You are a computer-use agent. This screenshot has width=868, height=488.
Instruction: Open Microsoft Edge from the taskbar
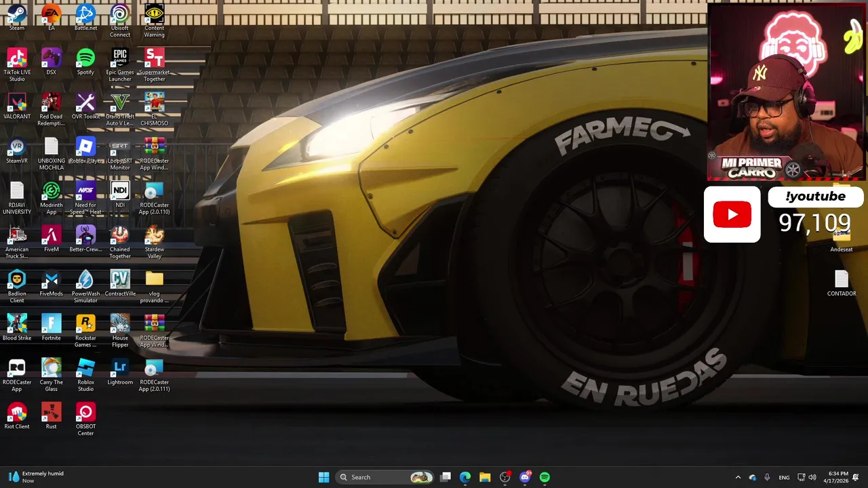[465, 477]
